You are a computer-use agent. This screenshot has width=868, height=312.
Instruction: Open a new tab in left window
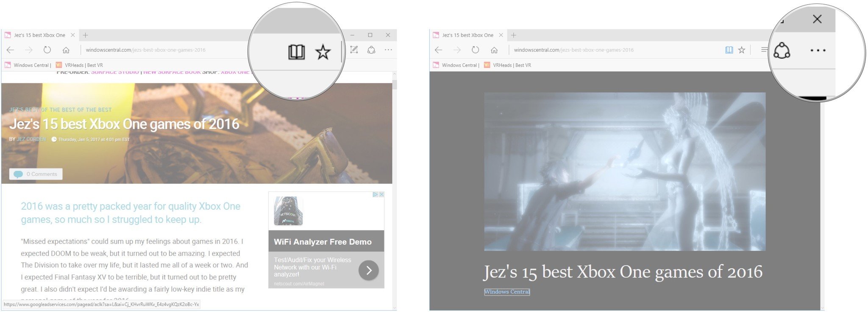pos(85,35)
